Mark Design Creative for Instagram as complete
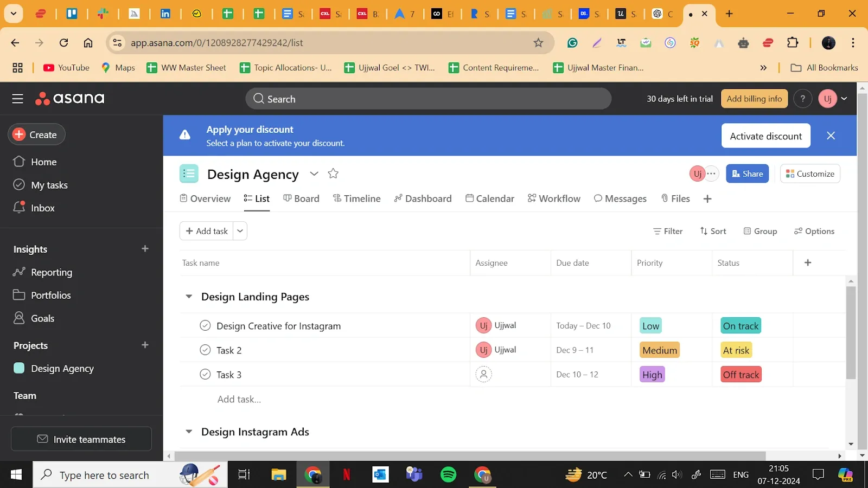This screenshot has height=488, width=868. click(205, 326)
